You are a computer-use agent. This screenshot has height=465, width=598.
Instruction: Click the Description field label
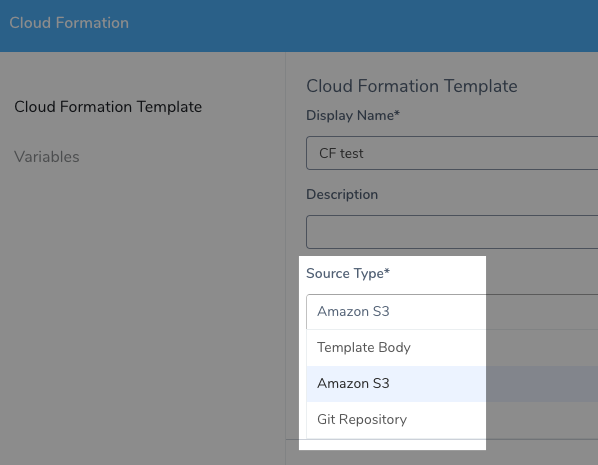point(342,195)
